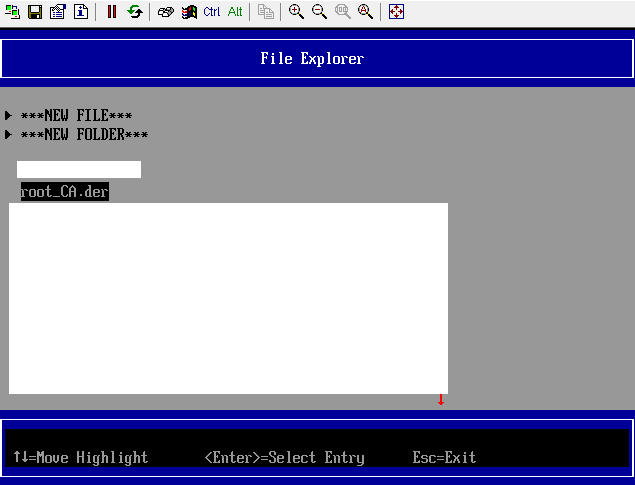Screen dimensions: 635x485
Task: Click the colorful Windows flag key icon
Action: (x=189, y=12)
